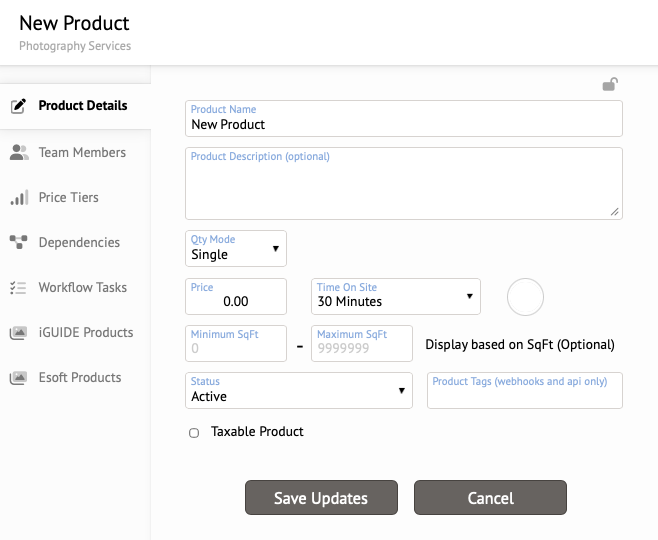
Task: Click the Price Tiers bar chart icon
Action: (x=19, y=197)
